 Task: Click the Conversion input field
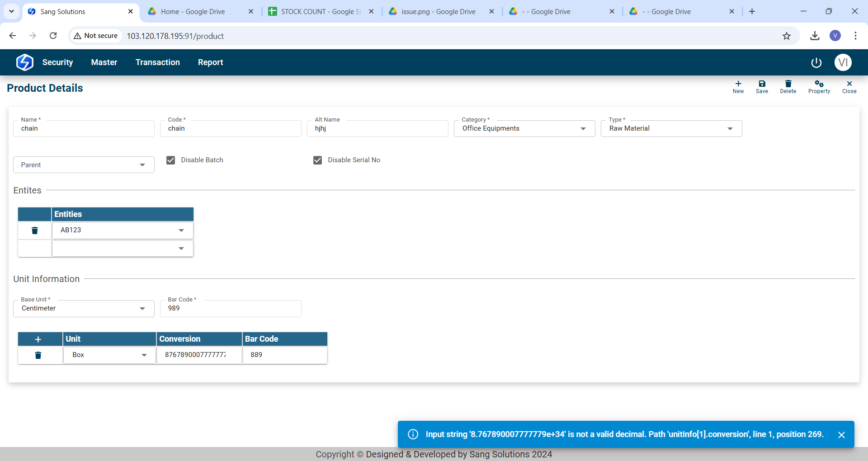[x=196, y=355]
